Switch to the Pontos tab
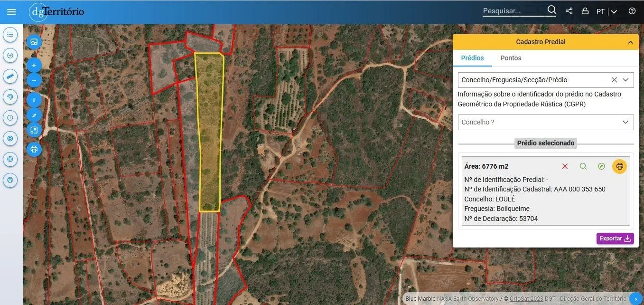Image resolution: width=644 pixels, height=305 pixels. pos(511,58)
